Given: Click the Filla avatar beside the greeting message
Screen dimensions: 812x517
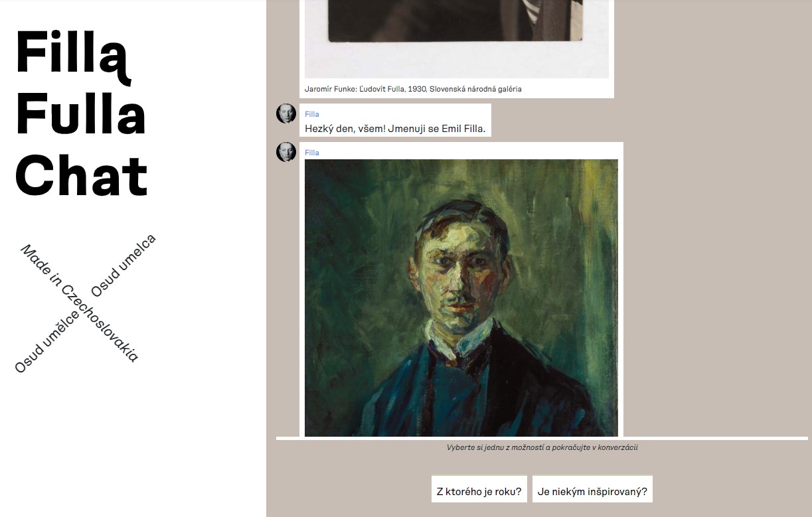Looking at the screenshot, I should 286,113.
